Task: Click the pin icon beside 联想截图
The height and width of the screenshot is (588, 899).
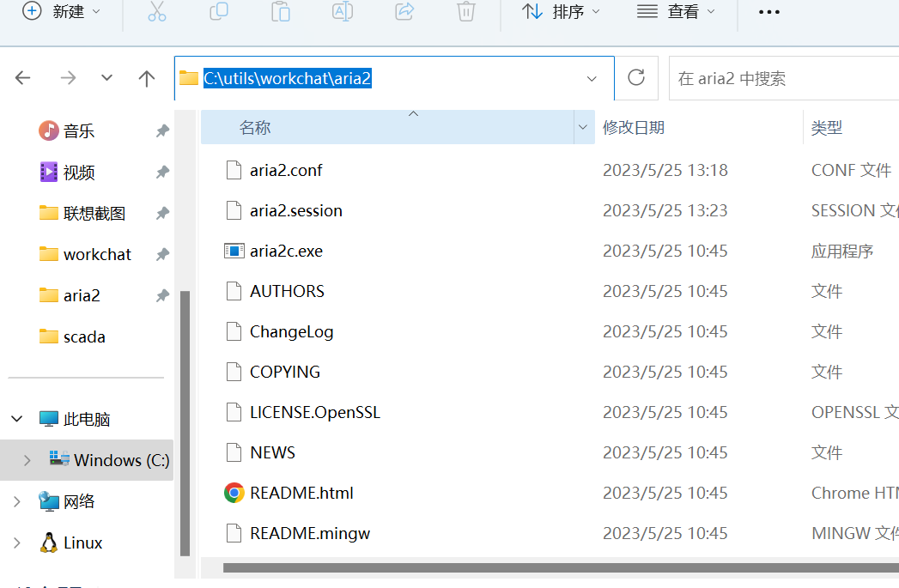Action: click(x=163, y=213)
